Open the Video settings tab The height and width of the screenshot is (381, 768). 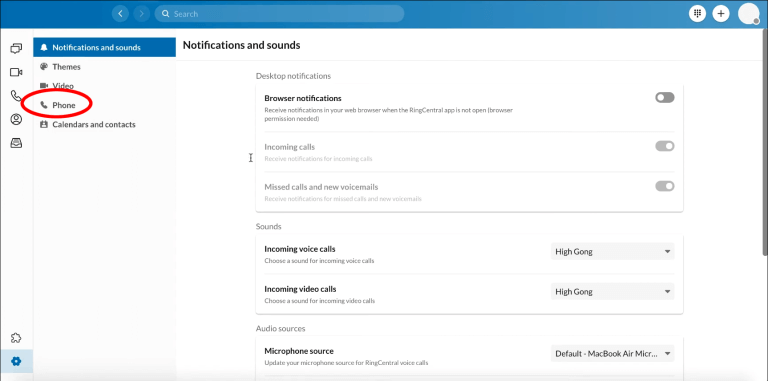click(x=104, y=86)
